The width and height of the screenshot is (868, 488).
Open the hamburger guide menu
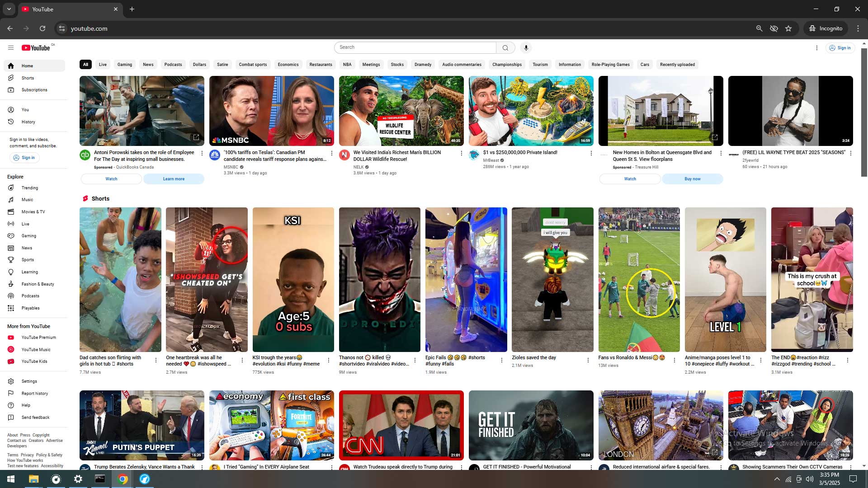pyautogui.click(x=11, y=47)
